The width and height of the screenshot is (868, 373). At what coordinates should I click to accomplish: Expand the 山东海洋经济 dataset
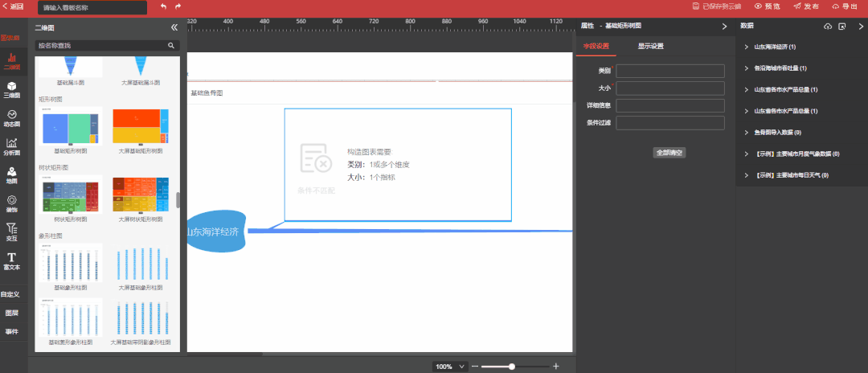click(x=747, y=47)
